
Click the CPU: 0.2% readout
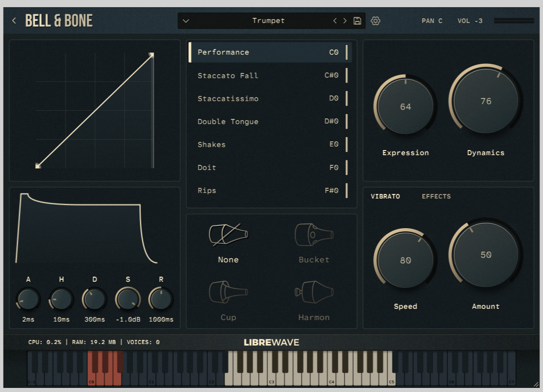(x=45, y=342)
